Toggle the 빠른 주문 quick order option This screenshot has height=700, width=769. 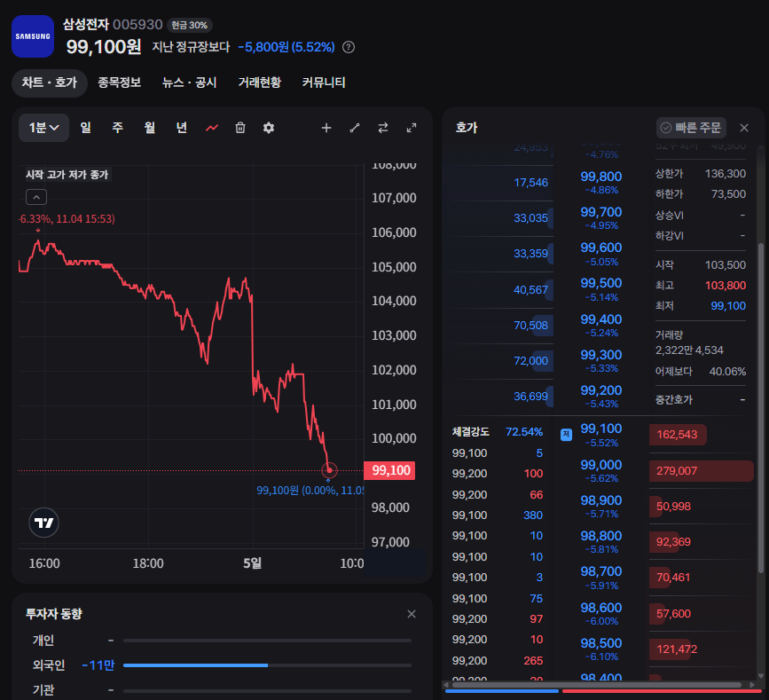[x=691, y=128]
